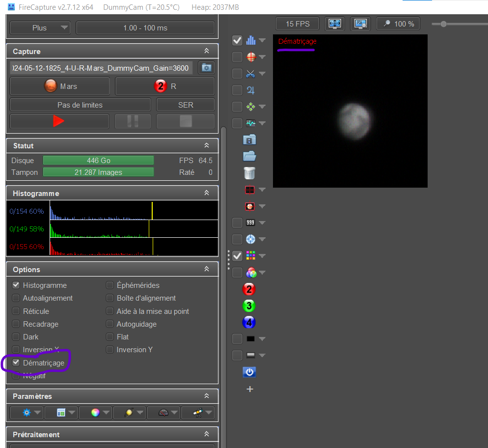This screenshot has height=448, width=488.
Task: Open the layout window settings dropdown
Action: 61,413
